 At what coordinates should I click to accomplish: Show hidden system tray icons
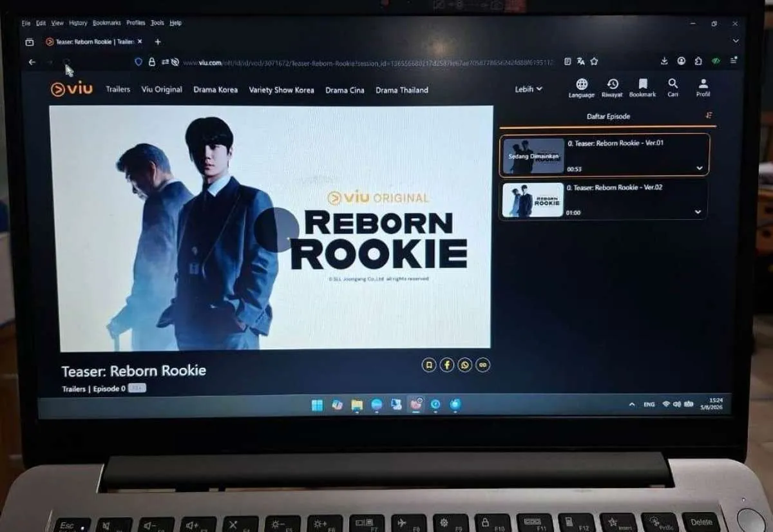(632, 404)
